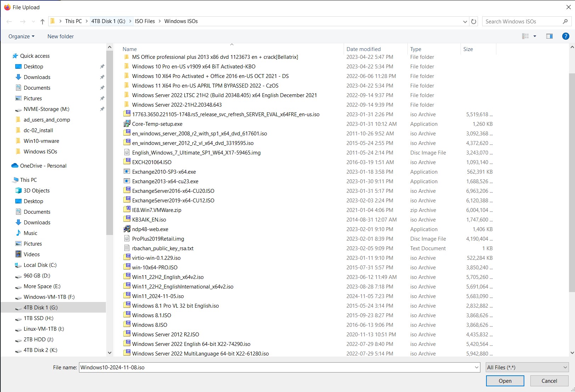Open the view options dropdown arrow

coord(535,36)
